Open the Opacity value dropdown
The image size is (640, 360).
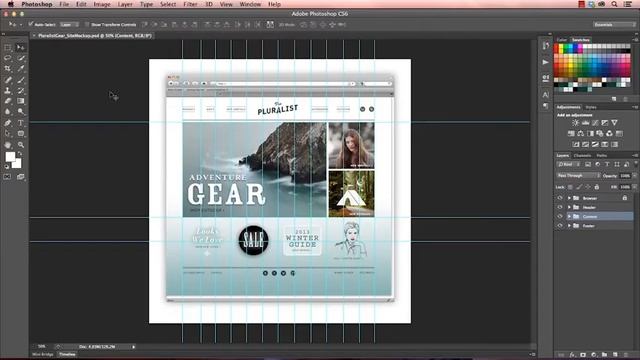(x=635, y=176)
